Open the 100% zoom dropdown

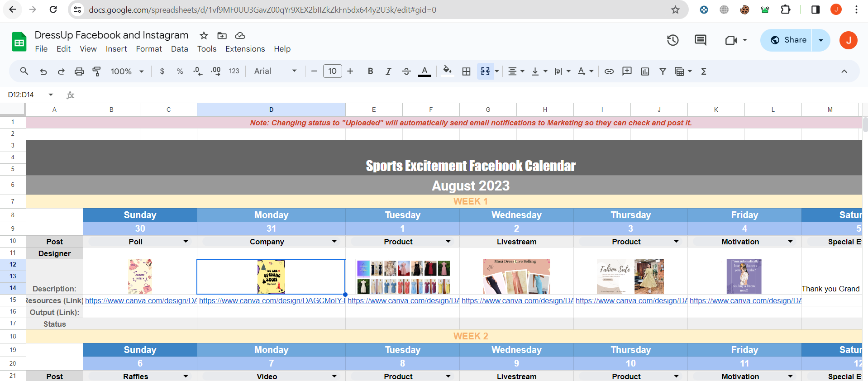click(127, 71)
